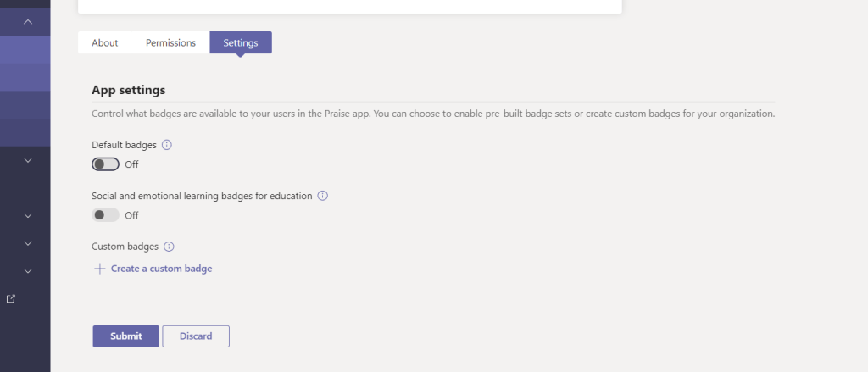The width and height of the screenshot is (868, 372).
Task: Enable the Default badges toggle
Action: 105,164
